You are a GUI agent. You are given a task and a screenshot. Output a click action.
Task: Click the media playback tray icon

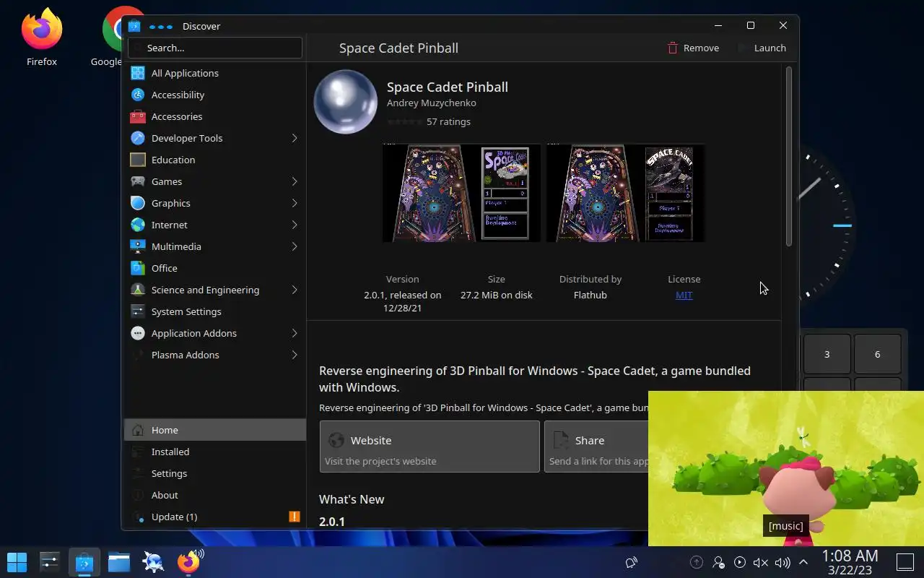pos(739,562)
